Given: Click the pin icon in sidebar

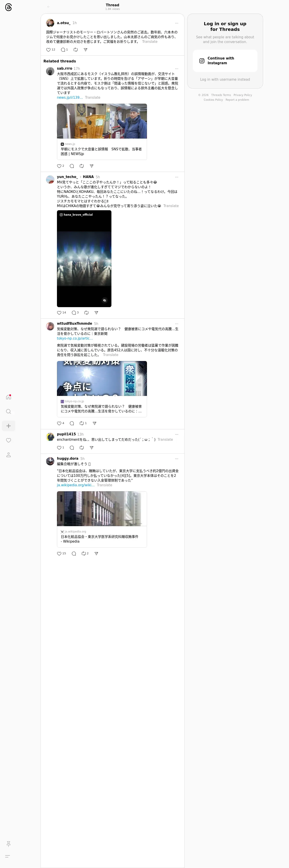Looking at the screenshot, I should (x=8, y=844).
